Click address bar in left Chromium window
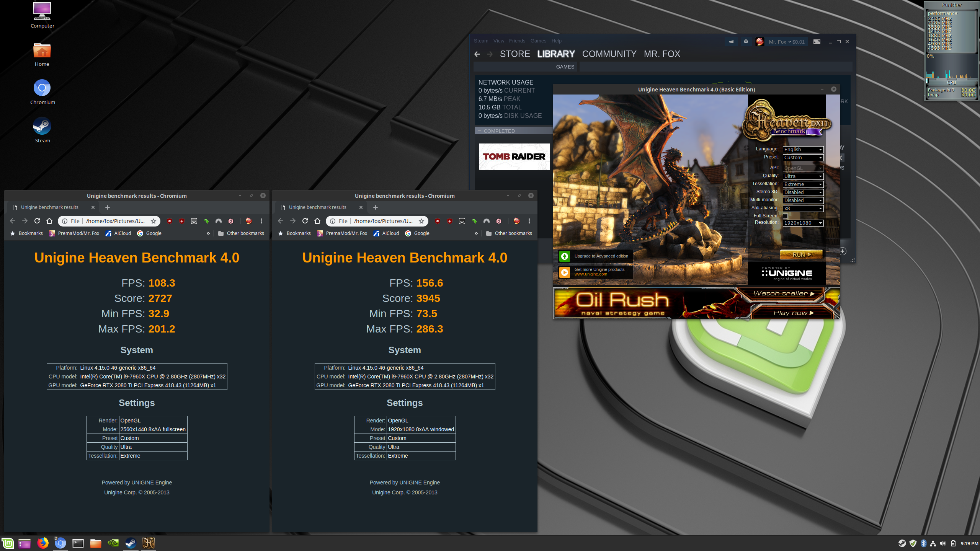The height and width of the screenshot is (551, 980). tap(109, 221)
